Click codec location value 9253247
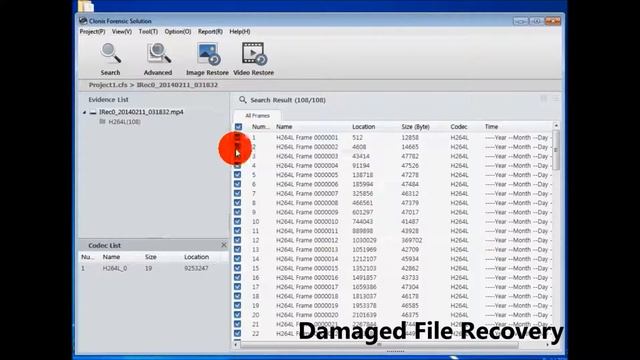 (x=196, y=269)
